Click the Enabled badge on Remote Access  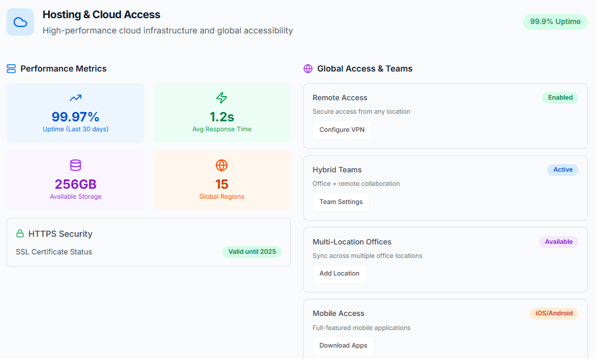point(560,98)
